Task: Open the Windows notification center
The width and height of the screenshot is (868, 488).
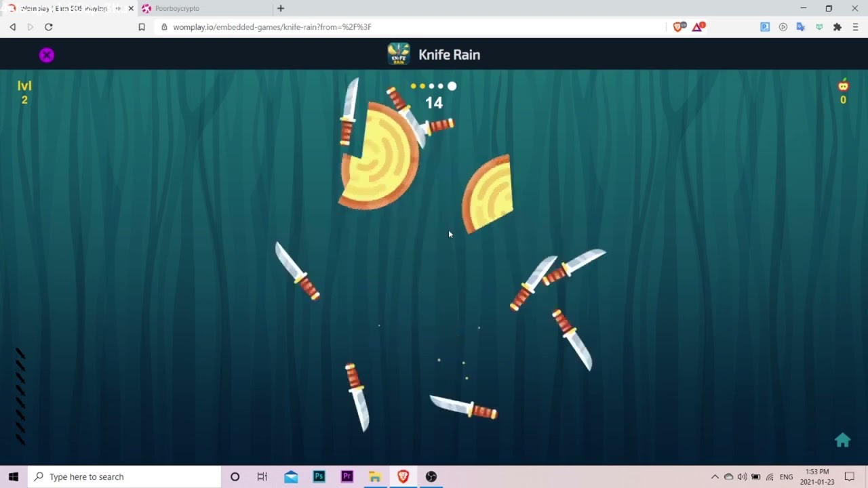Action: [850, 476]
